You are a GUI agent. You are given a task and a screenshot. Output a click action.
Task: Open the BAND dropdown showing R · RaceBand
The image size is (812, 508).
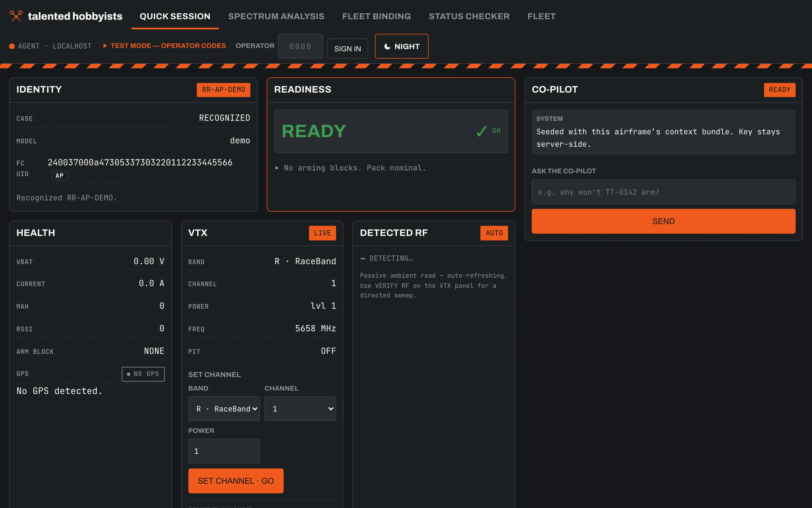click(x=224, y=409)
